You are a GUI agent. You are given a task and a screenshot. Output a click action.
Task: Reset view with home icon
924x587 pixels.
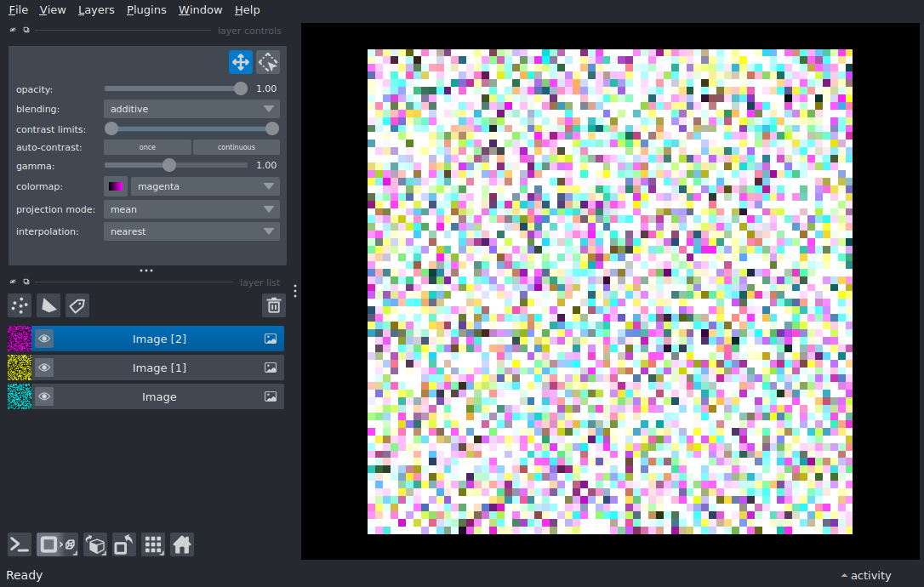(x=182, y=544)
